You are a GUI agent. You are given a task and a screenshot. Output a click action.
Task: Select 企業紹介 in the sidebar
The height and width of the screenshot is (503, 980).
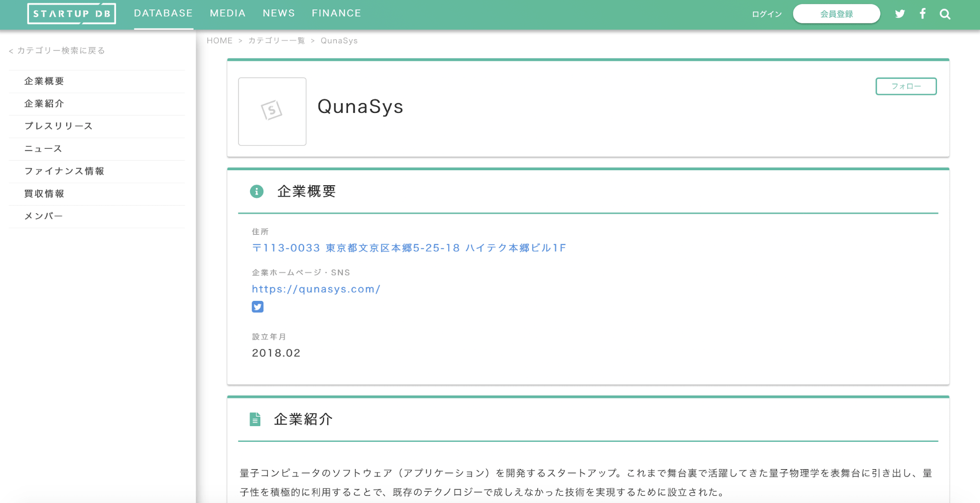coord(97,104)
